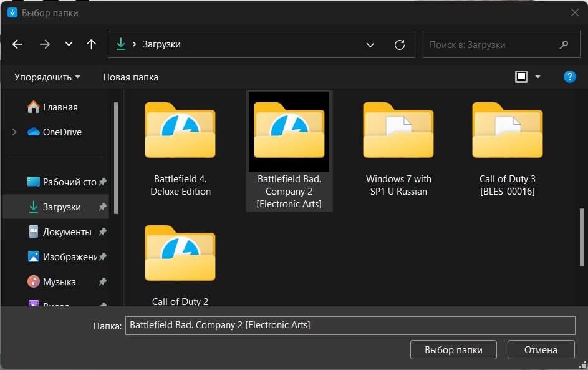
Task: Go up one folder level
Action: coord(92,44)
